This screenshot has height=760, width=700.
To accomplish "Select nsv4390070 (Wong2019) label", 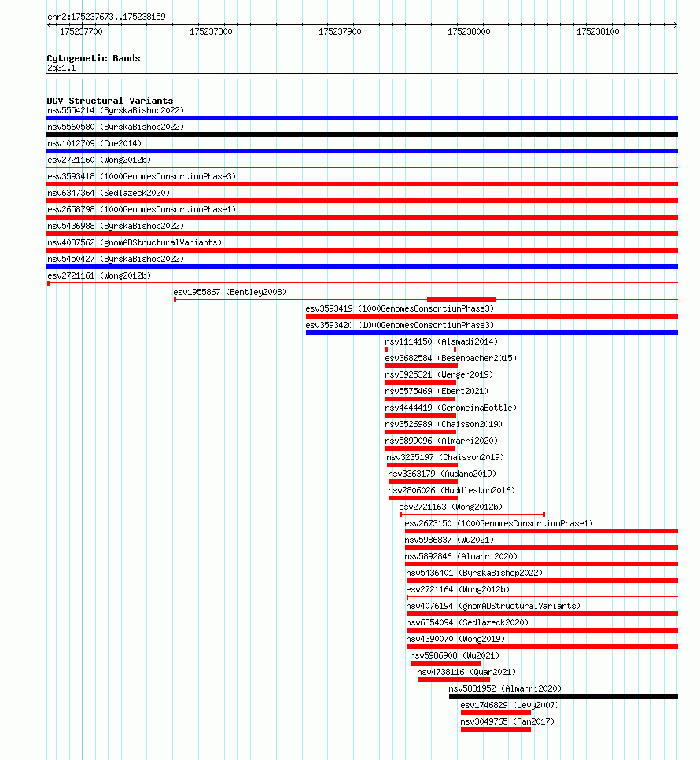I will pyautogui.click(x=455, y=639).
